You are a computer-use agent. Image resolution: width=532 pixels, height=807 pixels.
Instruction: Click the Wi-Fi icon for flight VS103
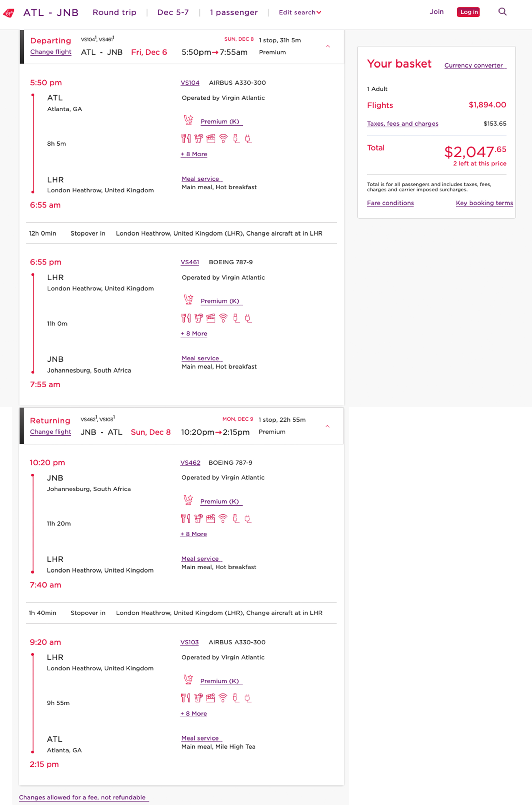[x=223, y=698]
